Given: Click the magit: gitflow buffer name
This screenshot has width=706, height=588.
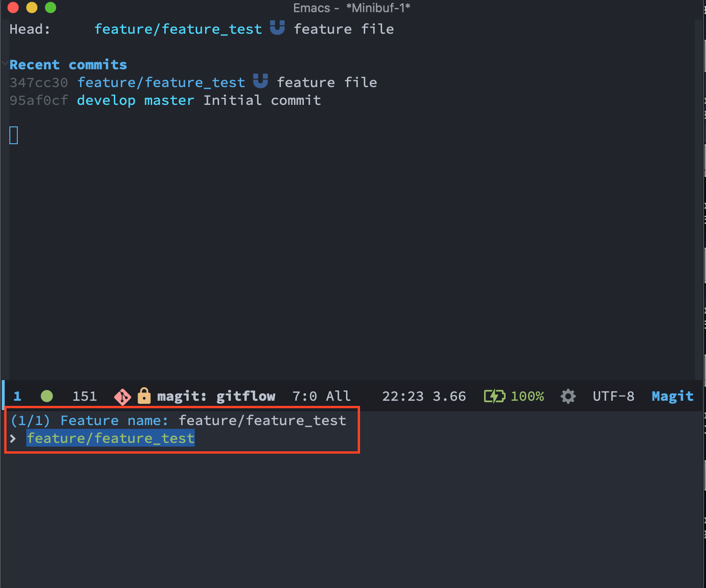Looking at the screenshot, I should point(216,397).
